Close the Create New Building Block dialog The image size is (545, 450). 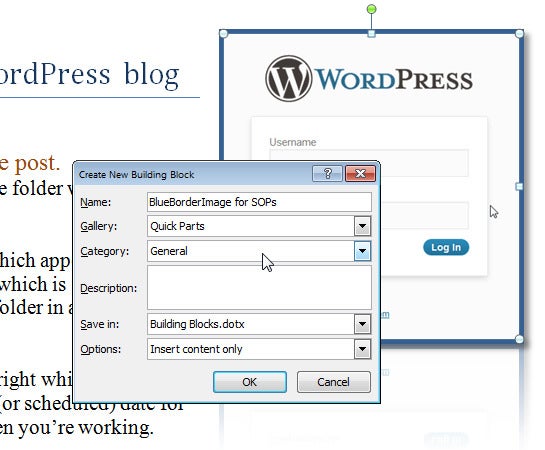(x=360, y=173)
